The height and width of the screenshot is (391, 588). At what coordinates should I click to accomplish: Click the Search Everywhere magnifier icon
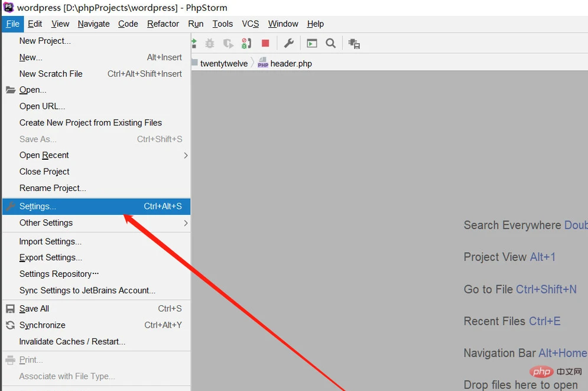[330, 43]
